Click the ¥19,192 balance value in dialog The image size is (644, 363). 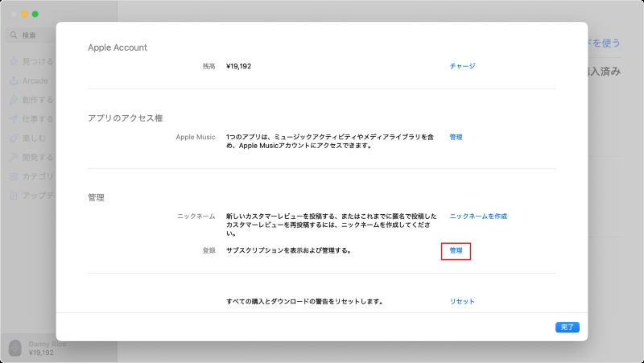tap(238, 66)
